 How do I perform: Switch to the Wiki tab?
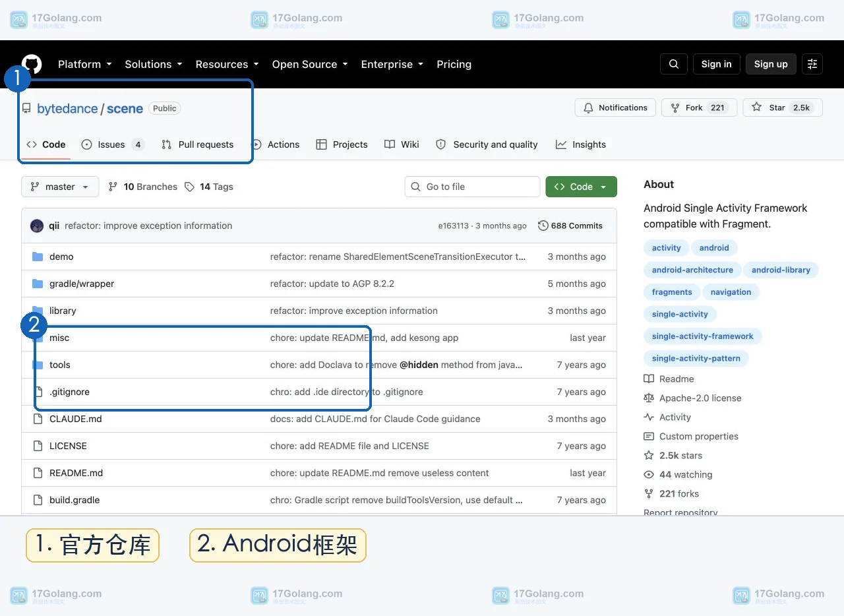pos(402,144)
